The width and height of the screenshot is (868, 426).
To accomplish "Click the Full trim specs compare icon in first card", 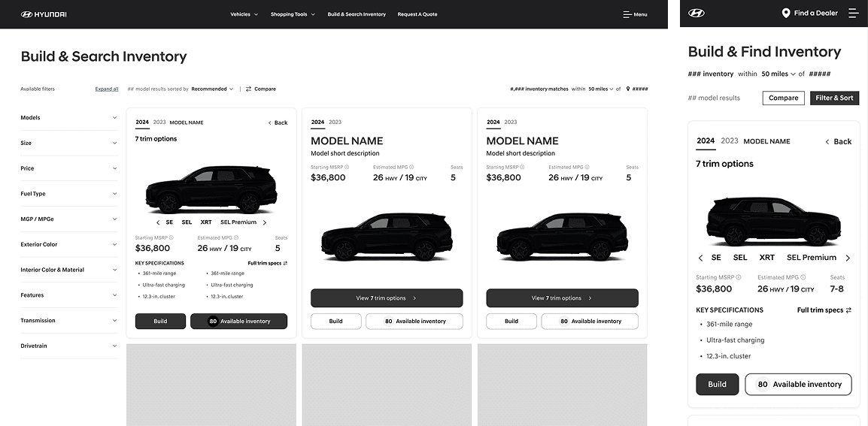I will click(x=285, y=264).
